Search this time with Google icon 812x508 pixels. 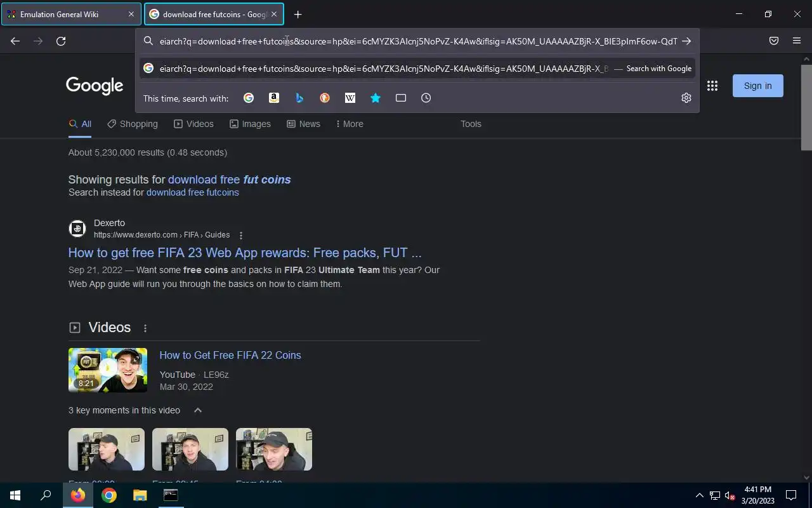coord(249,98)
